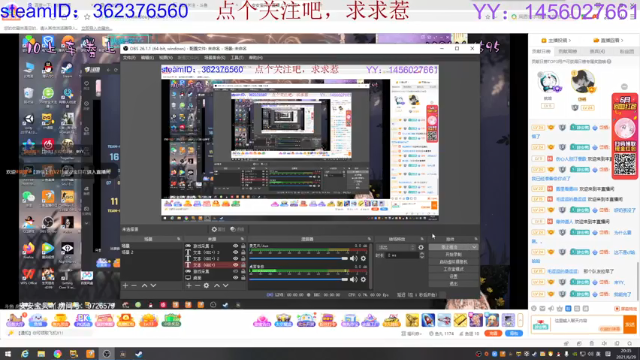Move the scene down in the scenes list
The width and height of the screenshot is (640, 360).
click(x=153, y=286)
